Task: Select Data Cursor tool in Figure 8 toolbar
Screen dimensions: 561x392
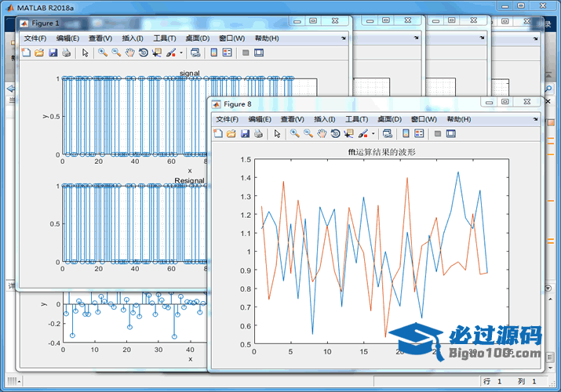Action: [x=349, y=133]
